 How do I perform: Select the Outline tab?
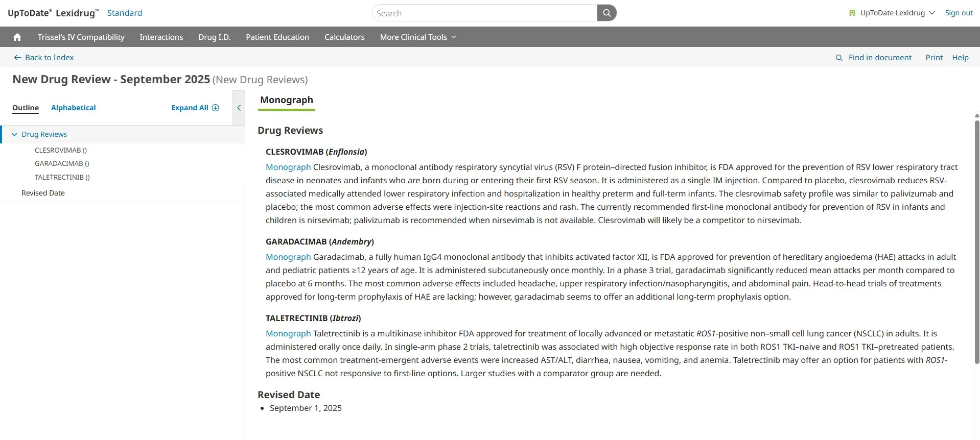26,108
